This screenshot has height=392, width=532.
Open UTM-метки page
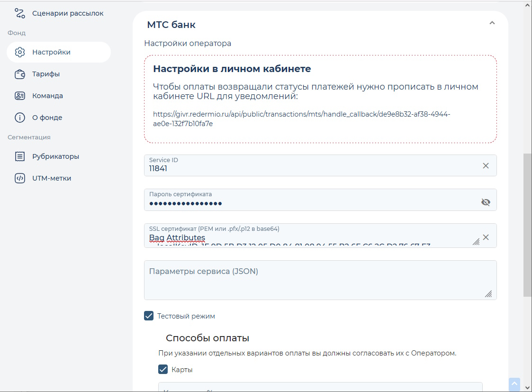[x=59, y=178]
